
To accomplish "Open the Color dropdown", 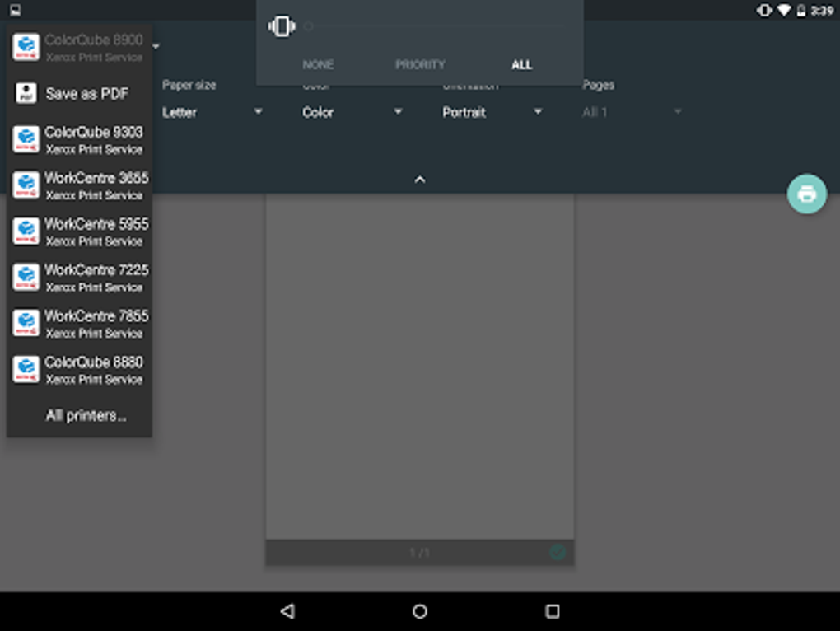I will [354, 112].
